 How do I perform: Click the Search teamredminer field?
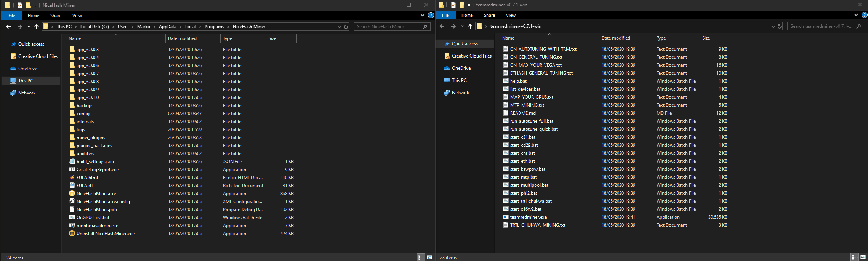tap(825, 26)
